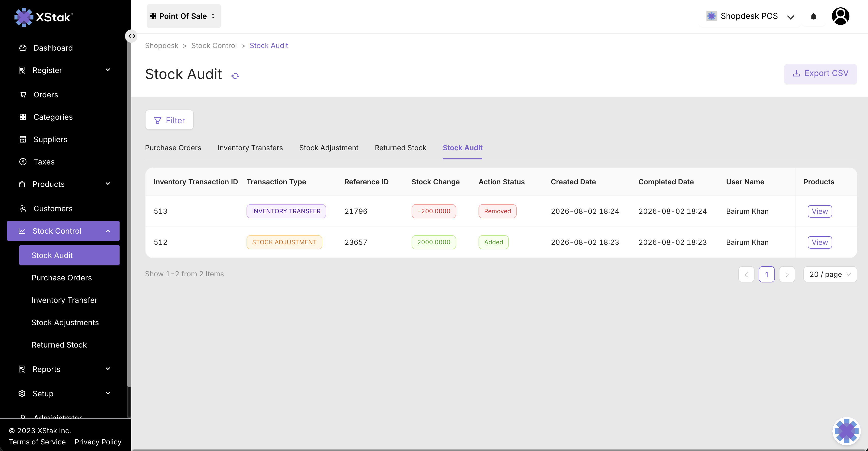Click the Taxes dollar icon

(23, 162)
